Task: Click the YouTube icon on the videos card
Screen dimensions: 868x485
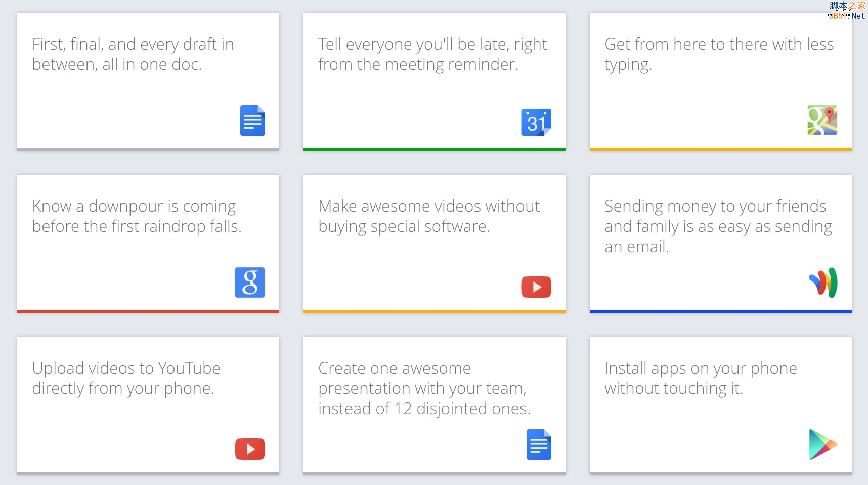Action: (536, 287)
